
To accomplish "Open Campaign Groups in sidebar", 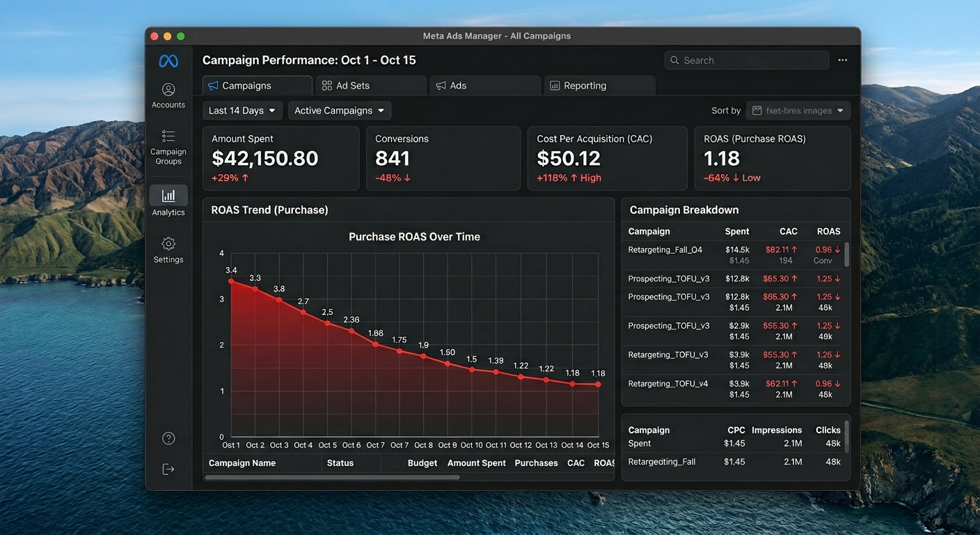I will point(168,147).
